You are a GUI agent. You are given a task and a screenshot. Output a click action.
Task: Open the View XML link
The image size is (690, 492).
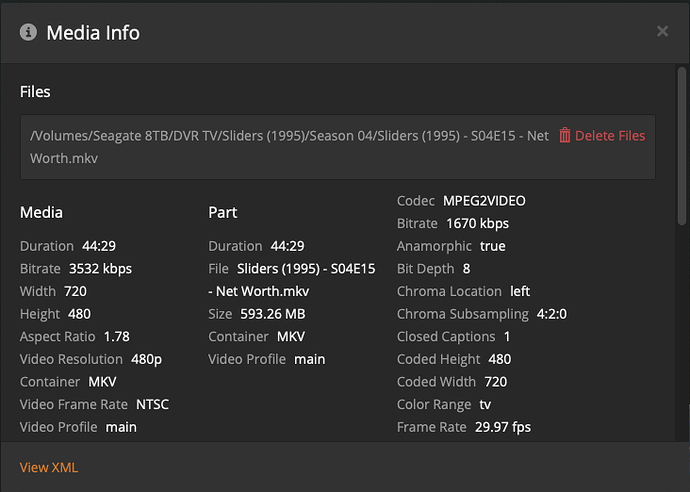pos(49,467)
